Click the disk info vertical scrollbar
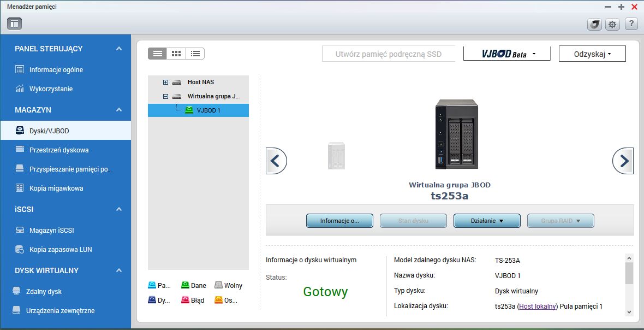The width and height of the screenshot is (644, 330). (629, 285)
